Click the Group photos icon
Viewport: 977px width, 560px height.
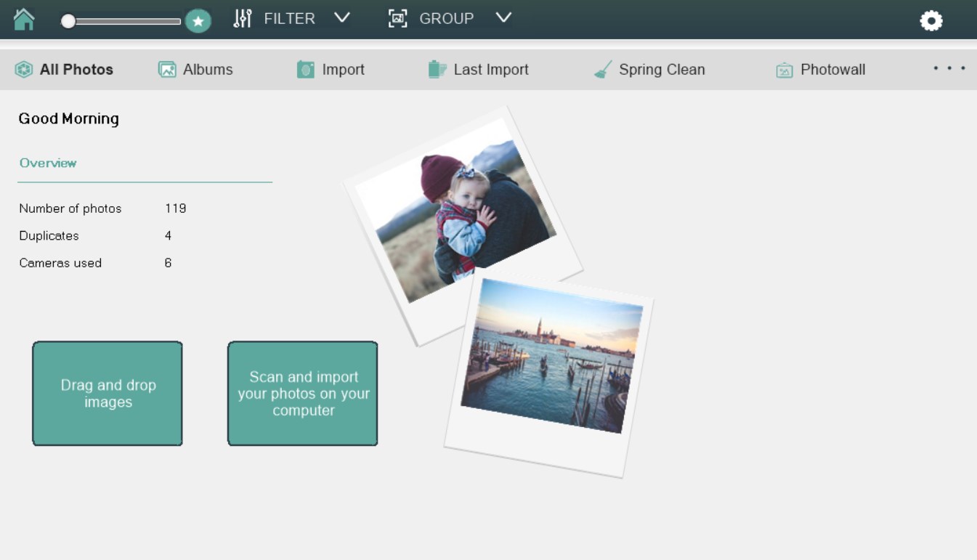[x=397, y=19]
